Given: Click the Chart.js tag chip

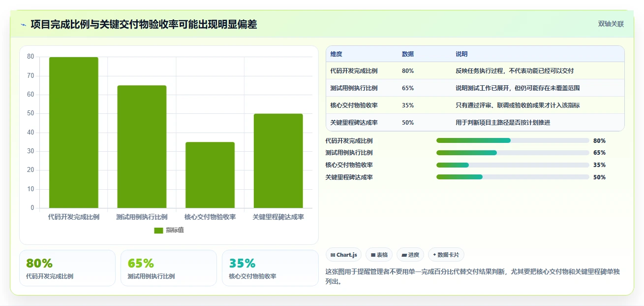Looking at the screenshot, I should [x=343, y=255].
